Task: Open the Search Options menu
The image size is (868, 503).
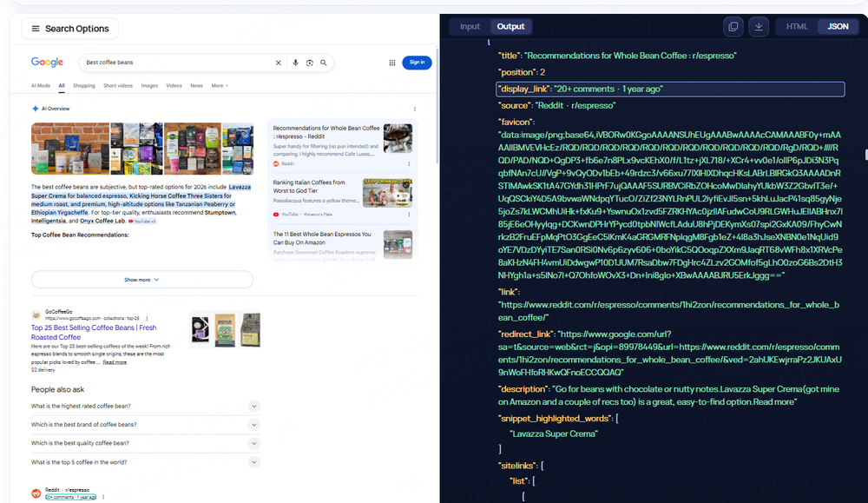Action: coord(70,29)
